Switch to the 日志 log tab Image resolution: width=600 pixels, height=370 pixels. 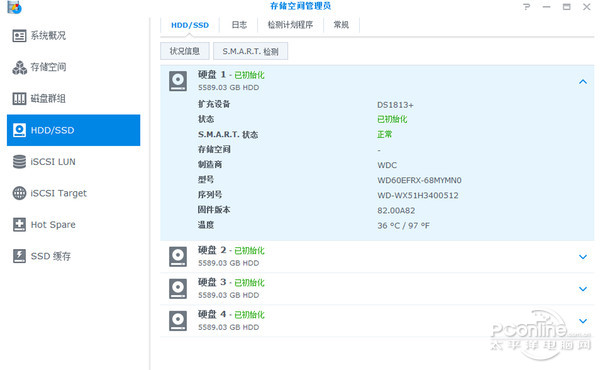(x=239, y=25)
